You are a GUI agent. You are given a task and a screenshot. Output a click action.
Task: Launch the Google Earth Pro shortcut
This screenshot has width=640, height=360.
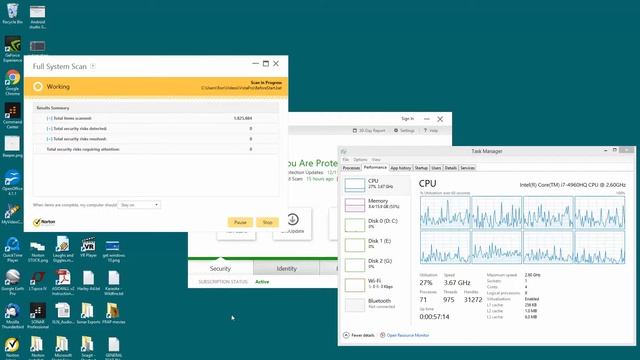(12, 282)
